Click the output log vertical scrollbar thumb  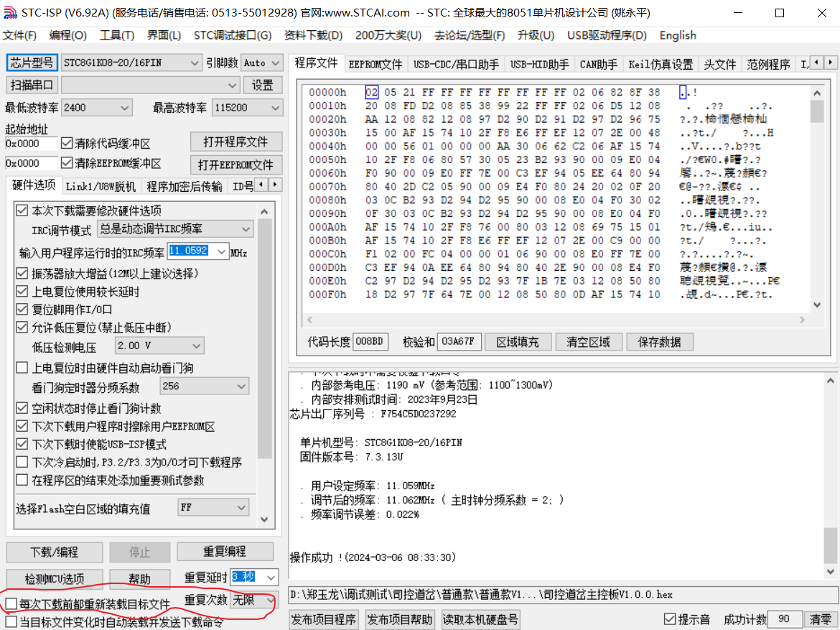pyautogui.click(x=831, y=545)
